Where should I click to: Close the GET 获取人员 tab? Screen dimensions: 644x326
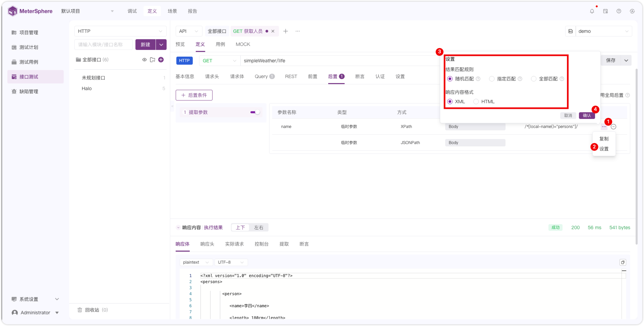(273, 31)
